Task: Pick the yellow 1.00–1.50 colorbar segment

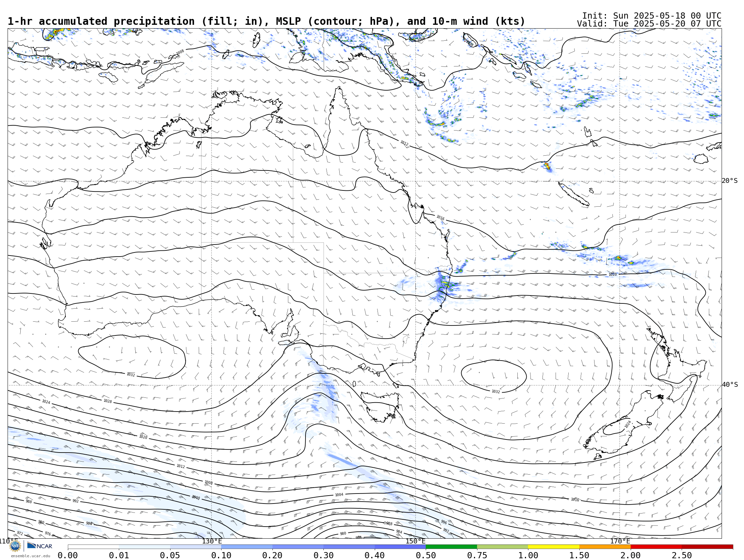Action: tap(554, 547)
